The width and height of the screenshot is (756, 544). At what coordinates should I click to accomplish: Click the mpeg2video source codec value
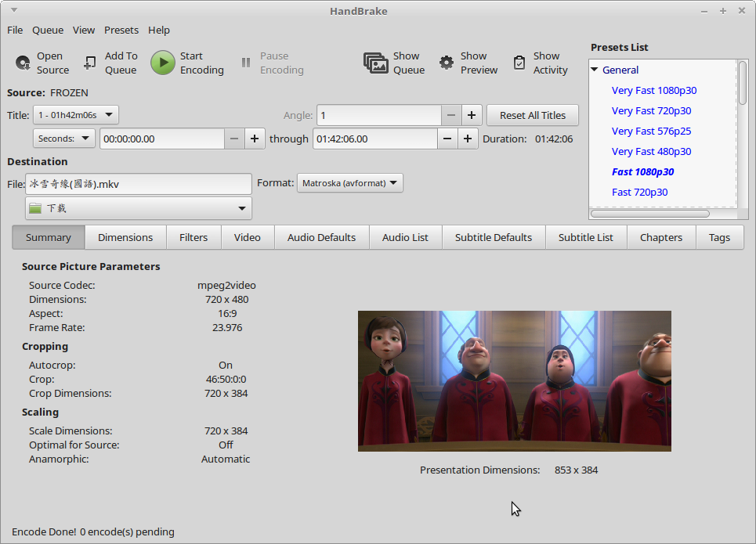coord(226,285)
